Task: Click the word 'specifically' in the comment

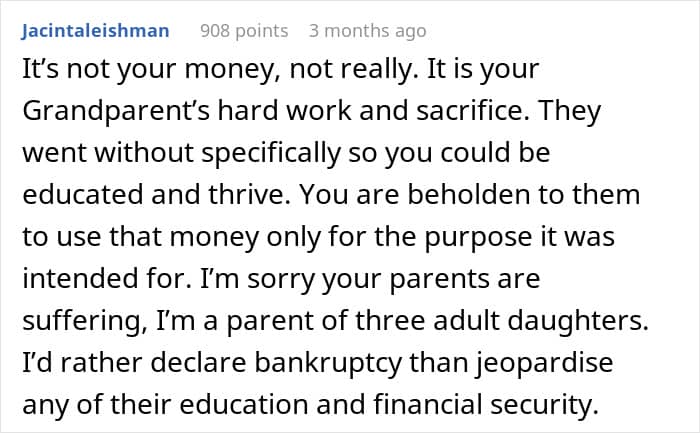Action: (271, 153)
